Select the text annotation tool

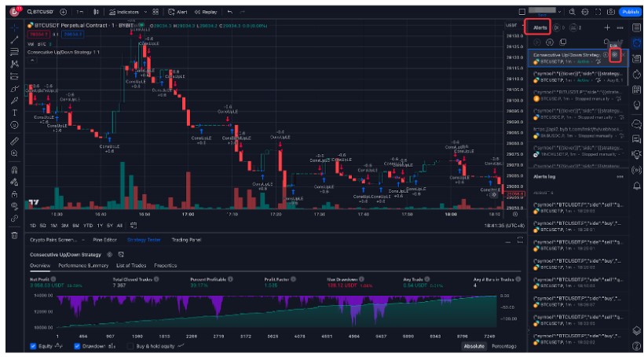click(x=14, y=112)
